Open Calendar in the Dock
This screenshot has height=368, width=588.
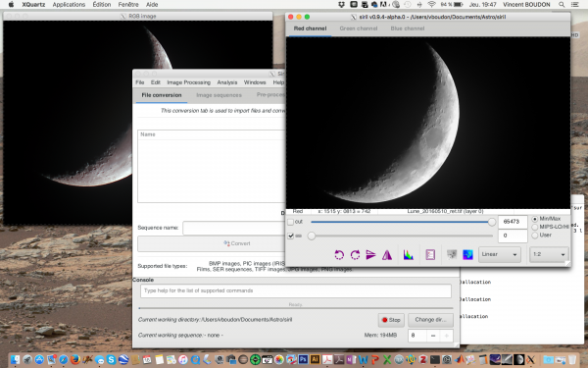pyautogui.click(x=147, y=359)
